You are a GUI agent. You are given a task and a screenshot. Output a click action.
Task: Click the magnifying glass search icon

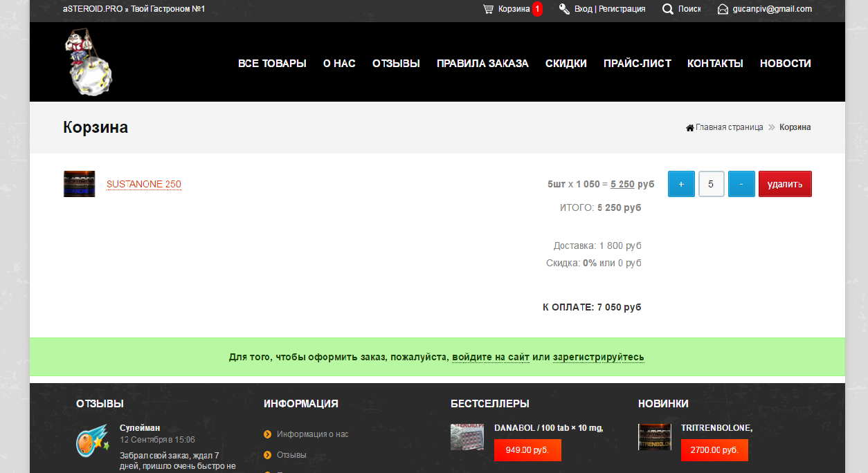668,9
